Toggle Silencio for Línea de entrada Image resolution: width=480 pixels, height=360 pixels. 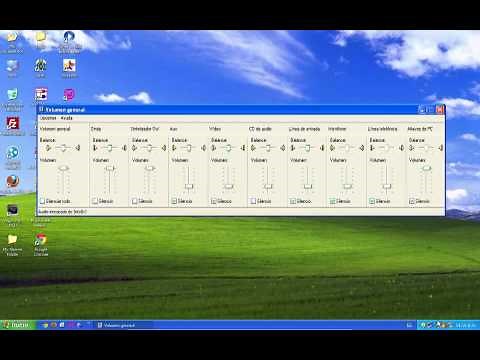tap(293, 201)
